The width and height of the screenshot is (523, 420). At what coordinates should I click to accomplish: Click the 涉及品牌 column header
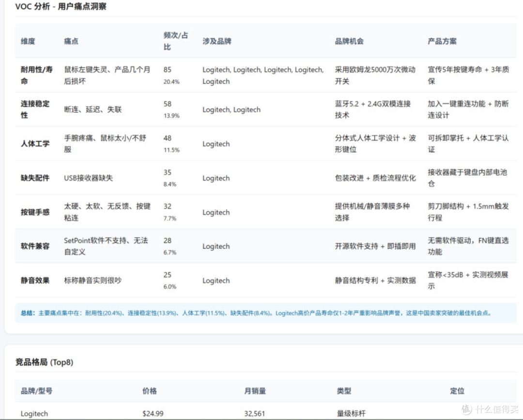pyautogui.click(x=217, y=41)
